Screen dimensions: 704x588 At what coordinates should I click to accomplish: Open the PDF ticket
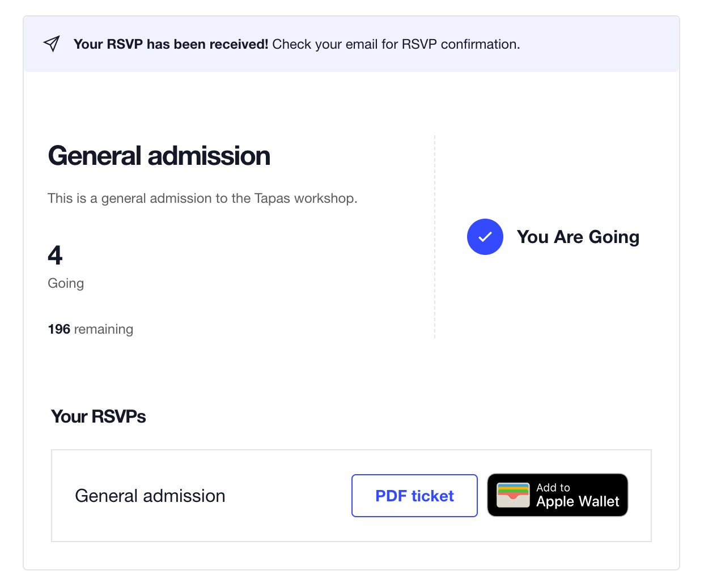click(x=414, y=496)
